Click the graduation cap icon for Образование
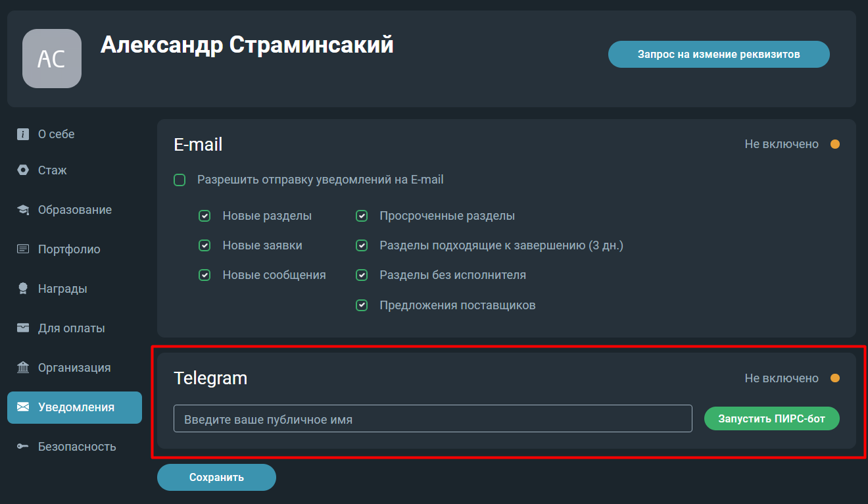Viewport: 868px width, 504px height. (23, 210)
